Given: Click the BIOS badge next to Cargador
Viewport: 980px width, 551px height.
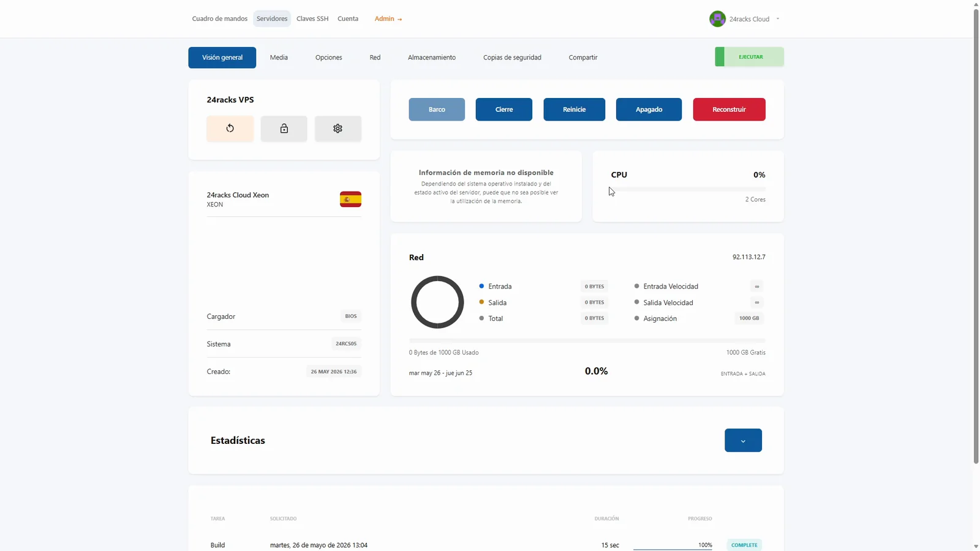Looking at the screenshot, I should pyautogui.click(x=351, y=317).
